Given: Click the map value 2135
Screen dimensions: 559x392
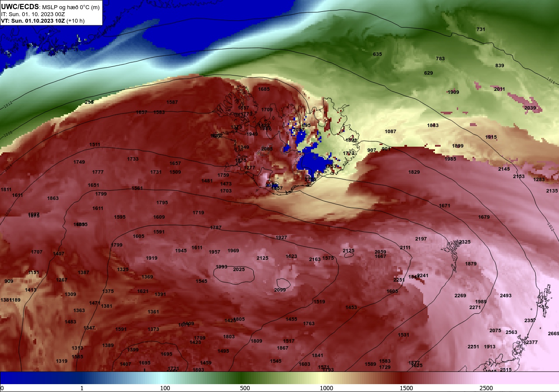Looking at the screenshot, I should pos(552,191).
